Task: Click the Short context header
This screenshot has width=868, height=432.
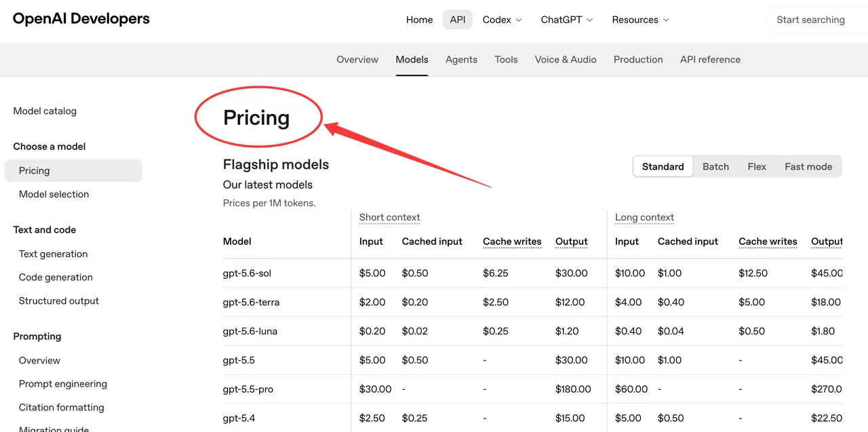Action: pyautogui.click(x=390, y=218)
